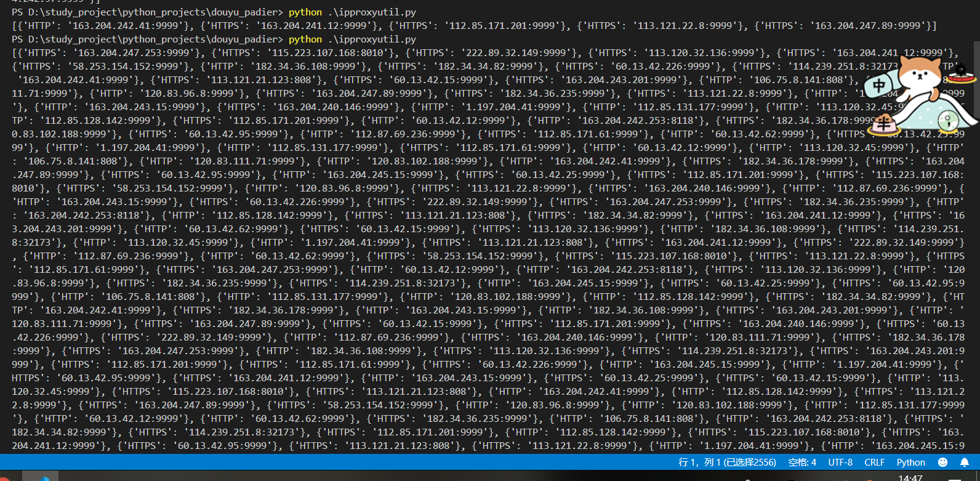Open the Python language mode selector

tap(910, 462)
